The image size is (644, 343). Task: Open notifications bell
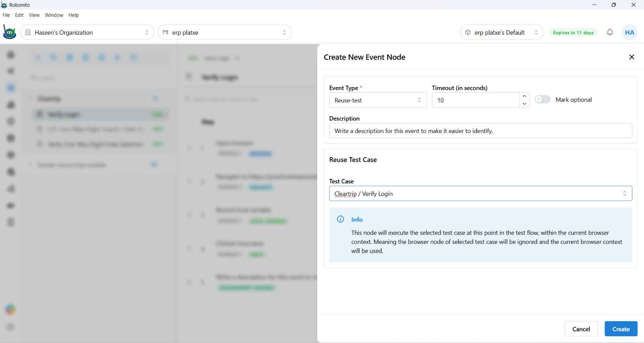coord(610,32)
